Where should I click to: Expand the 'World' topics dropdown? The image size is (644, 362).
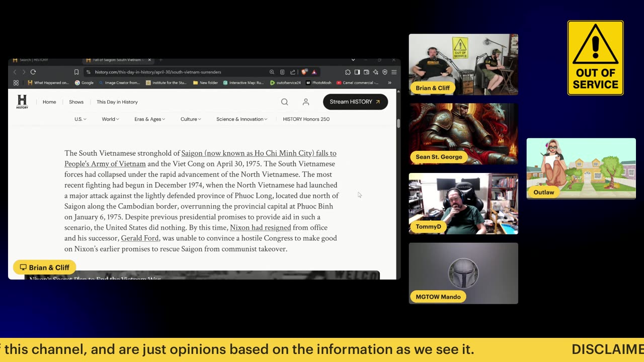[x=110, y=119]
